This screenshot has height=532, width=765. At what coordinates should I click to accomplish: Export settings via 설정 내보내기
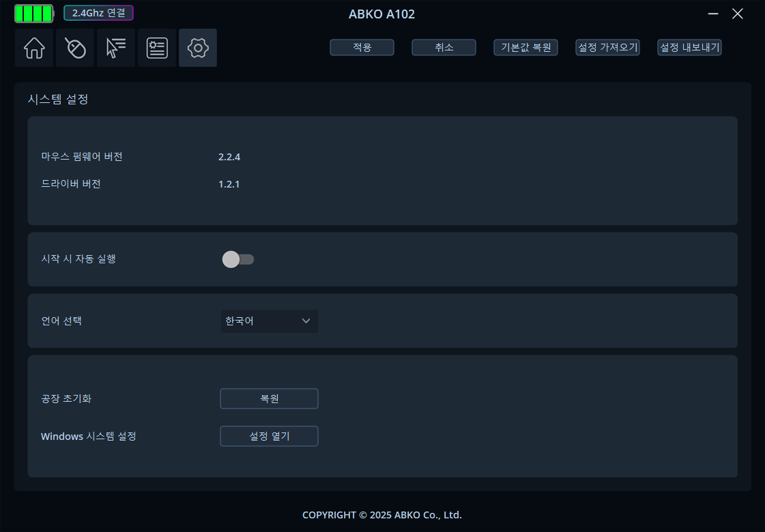[690, 47]
